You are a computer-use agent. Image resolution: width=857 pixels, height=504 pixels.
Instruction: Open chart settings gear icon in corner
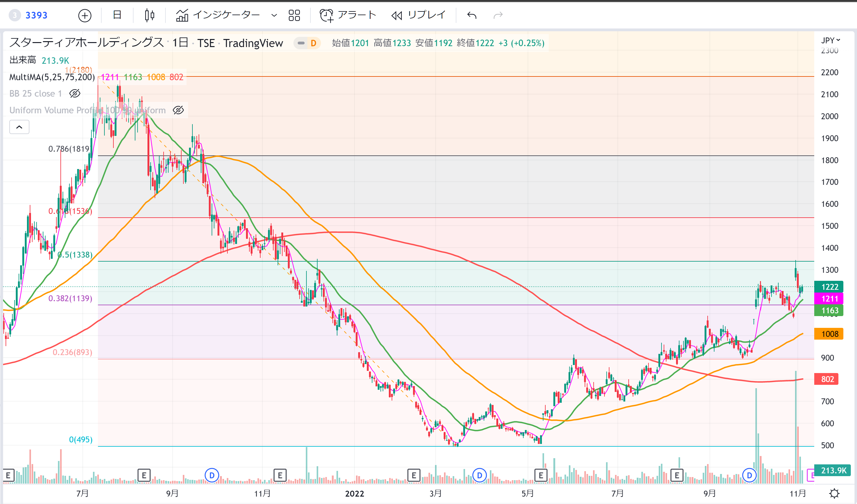click(834, 493)
